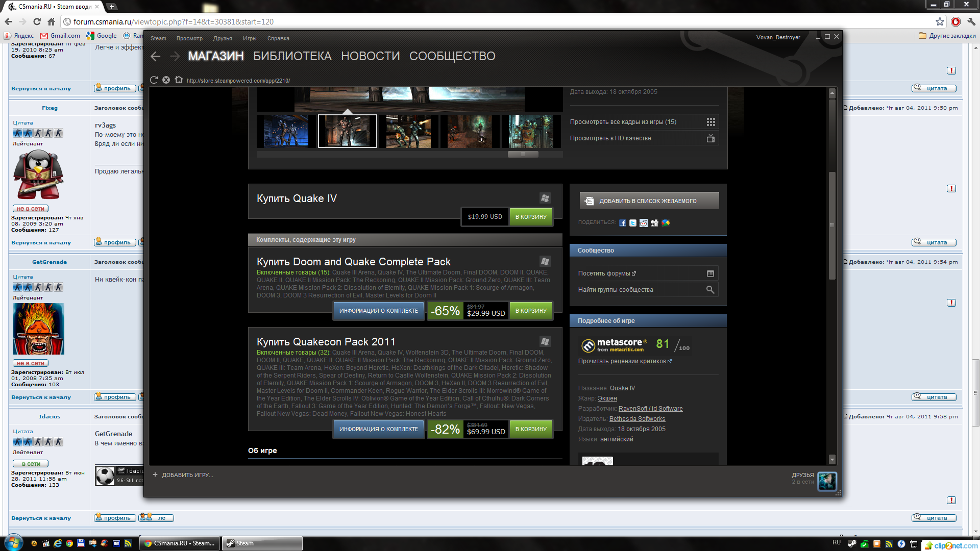Switch to the БИБЛИОТЕКА section

[292, 56]
